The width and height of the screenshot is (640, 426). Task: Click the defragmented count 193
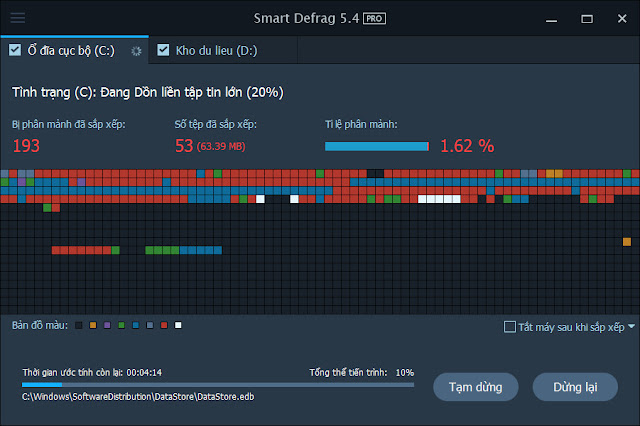[26, 146]
